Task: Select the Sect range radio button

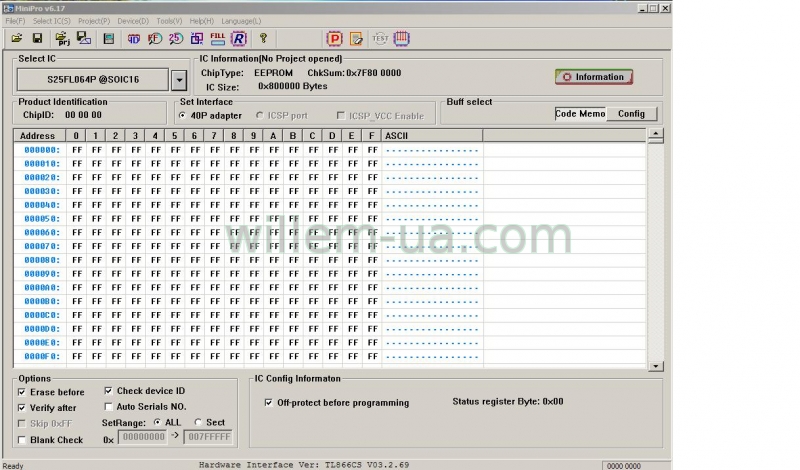Action: pos(198,423)
